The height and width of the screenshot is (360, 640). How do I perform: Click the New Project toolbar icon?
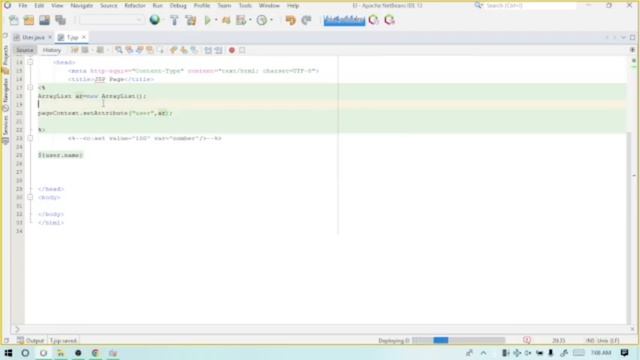point(29,20)
